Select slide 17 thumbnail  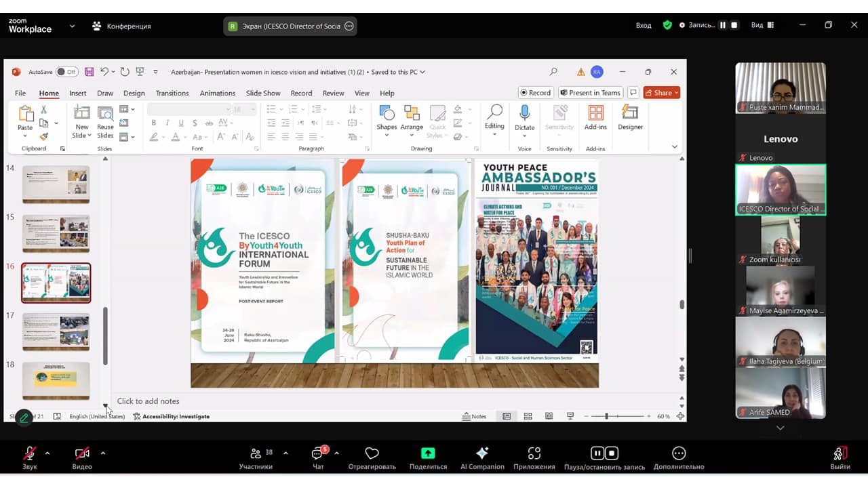(56, 331)
